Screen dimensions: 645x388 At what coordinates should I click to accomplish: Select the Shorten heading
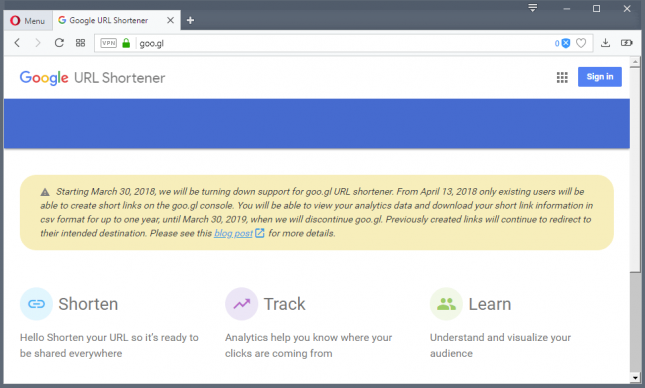(x=88, y=304)
